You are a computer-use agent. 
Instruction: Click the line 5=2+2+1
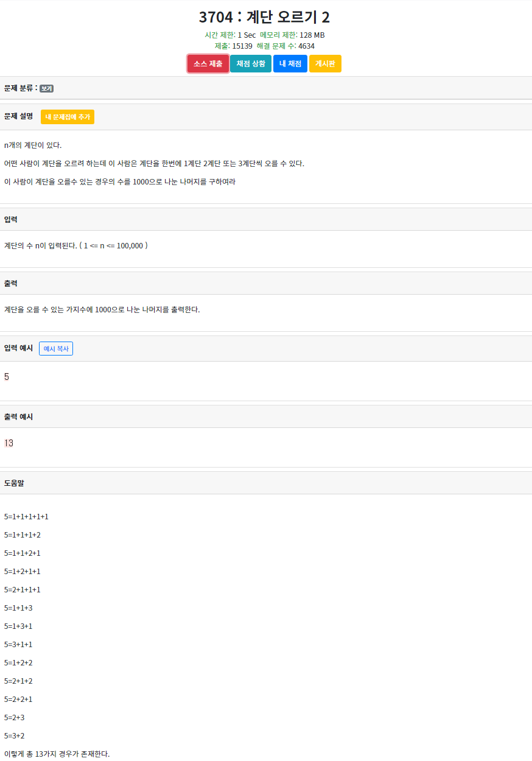(18, 699)
